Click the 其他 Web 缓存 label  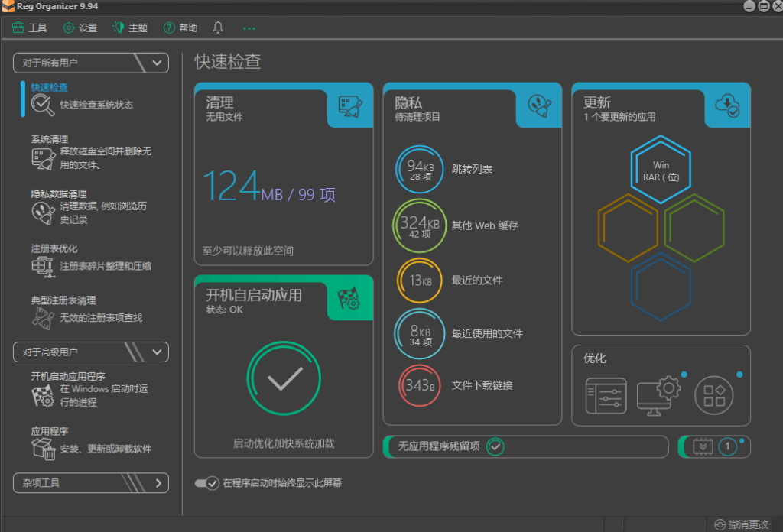coord(485,225)
